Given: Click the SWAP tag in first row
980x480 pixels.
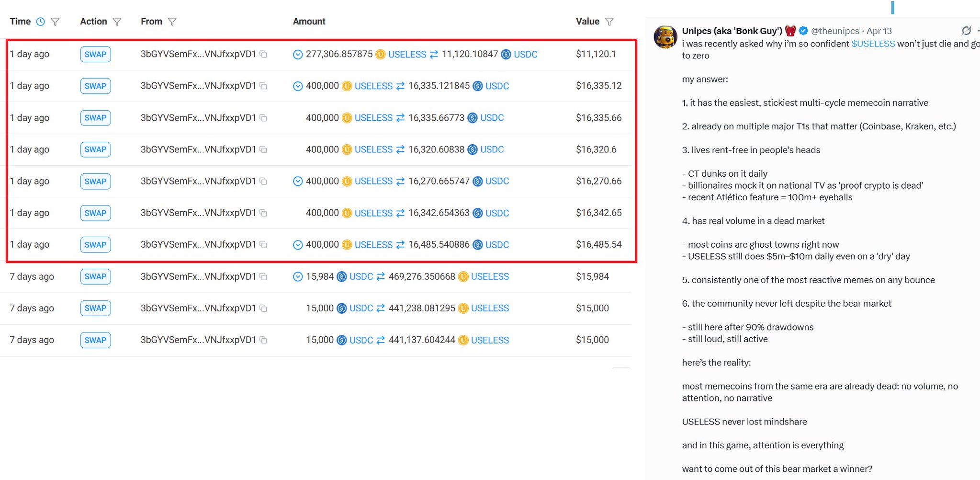Looking at the screenshot, I should [x=95, y=54].
